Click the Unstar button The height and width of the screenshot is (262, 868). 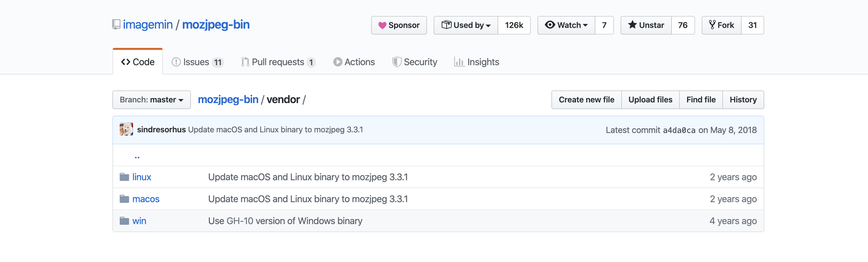click(646, 25)
